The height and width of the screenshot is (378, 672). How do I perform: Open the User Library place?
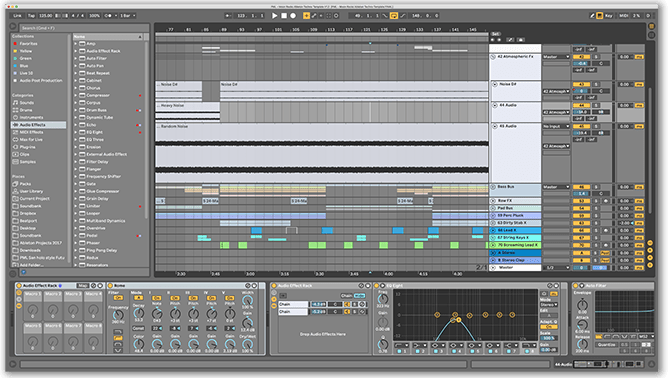point(31,191)
